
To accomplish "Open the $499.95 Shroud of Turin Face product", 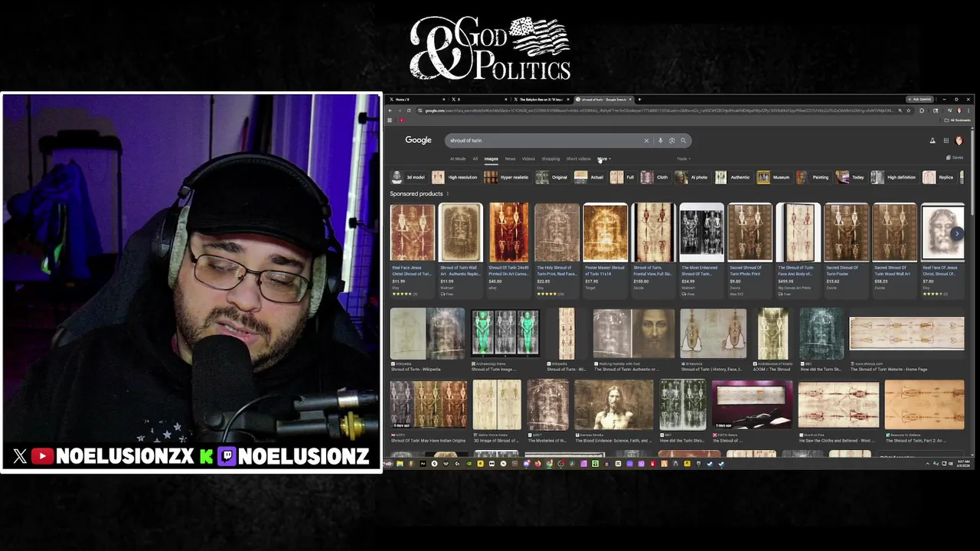I will [798, 249].
